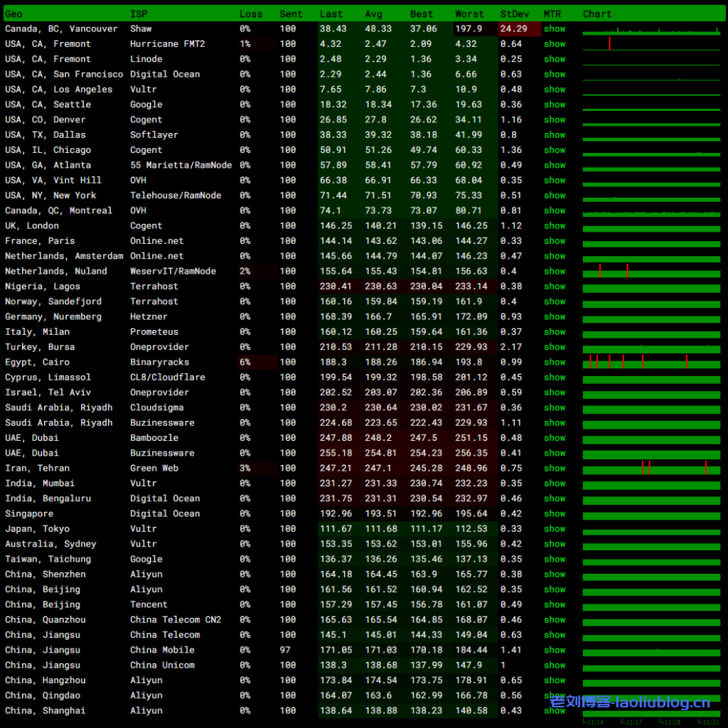Click show link for Nigeria, Lagos row
Screen dimensions: 728x728
[555, 287]
